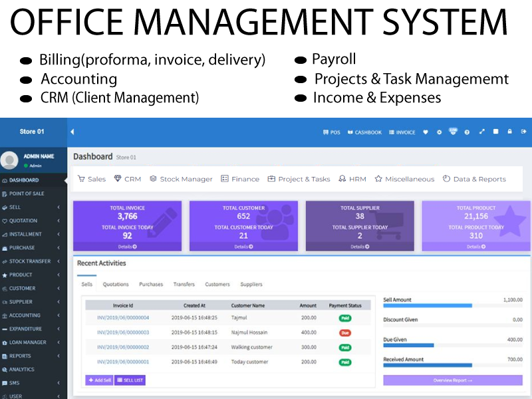Click the heart icon in top bar

click(x=425, y=132)
